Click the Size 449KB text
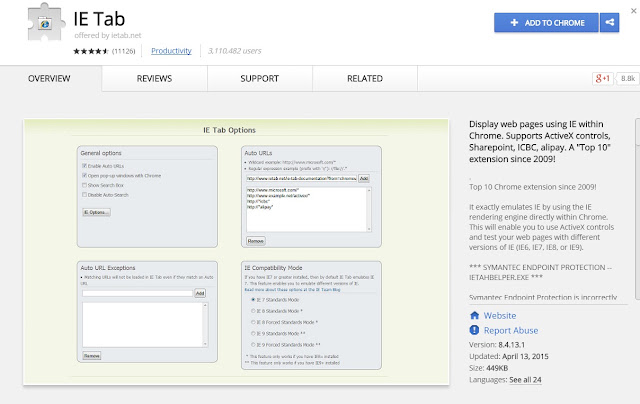The width and height of the screenshot is (640, 404). 489,368
